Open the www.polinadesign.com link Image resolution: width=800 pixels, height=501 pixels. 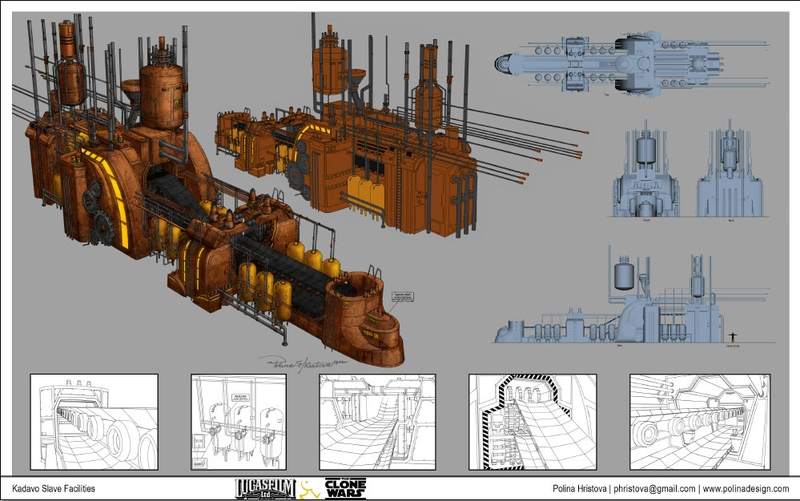pyautogui.click(x=745, y=488)
